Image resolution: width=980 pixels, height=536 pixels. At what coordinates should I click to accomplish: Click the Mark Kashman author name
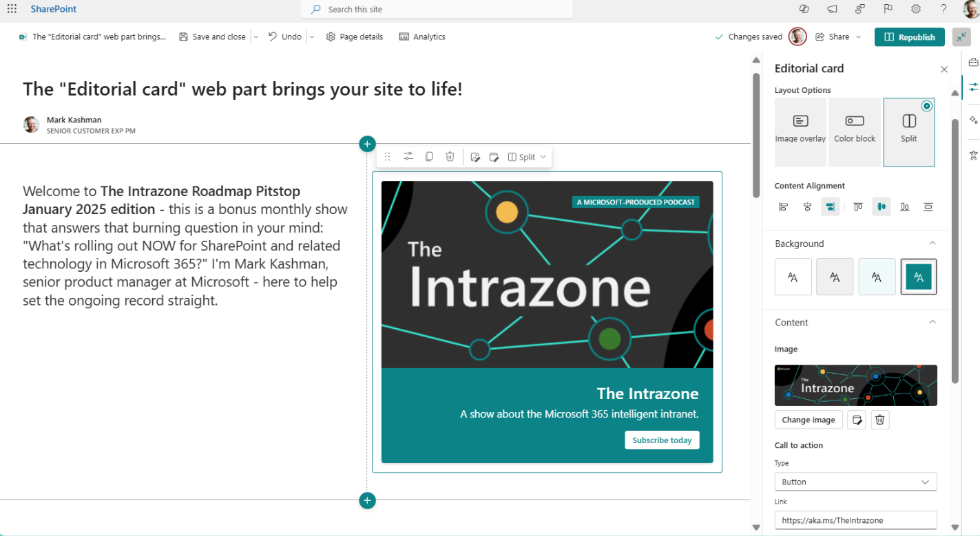coord(74,120)
